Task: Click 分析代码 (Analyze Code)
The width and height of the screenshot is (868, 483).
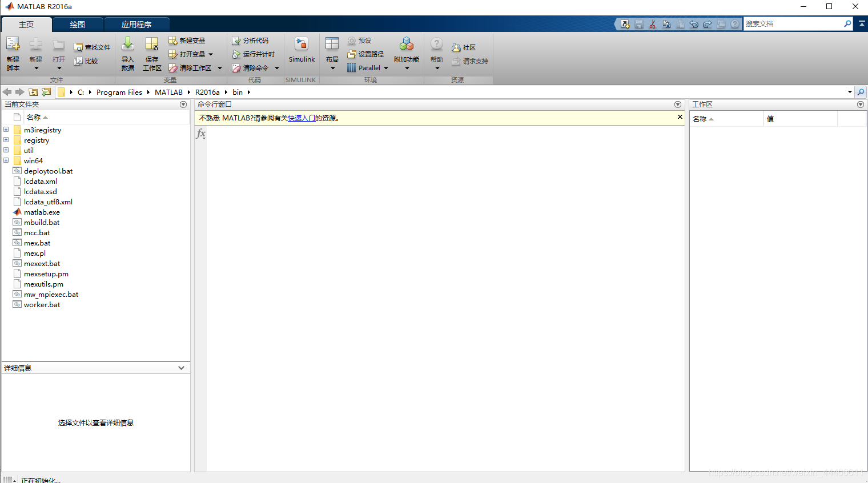Action: [250, 41]
